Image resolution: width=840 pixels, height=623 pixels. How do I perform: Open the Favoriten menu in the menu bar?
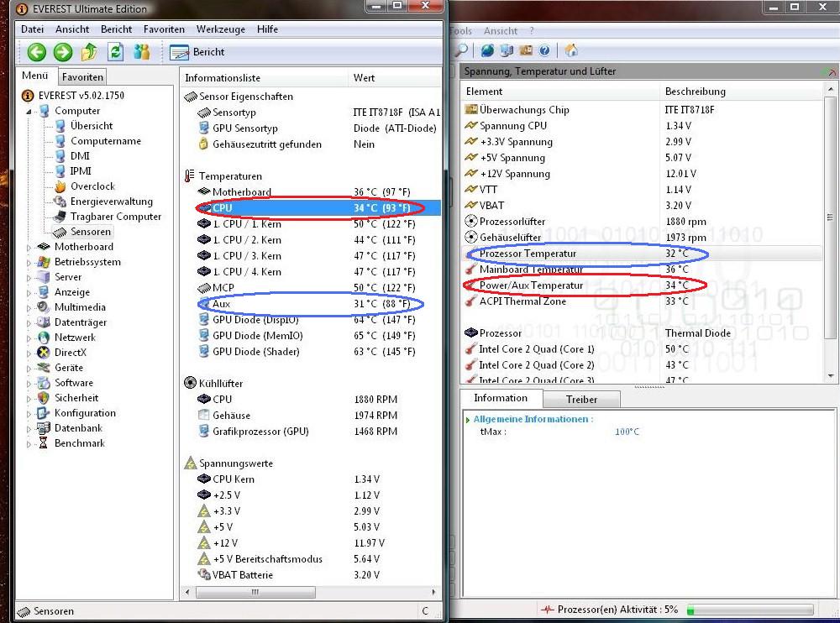tap(164, 29)
